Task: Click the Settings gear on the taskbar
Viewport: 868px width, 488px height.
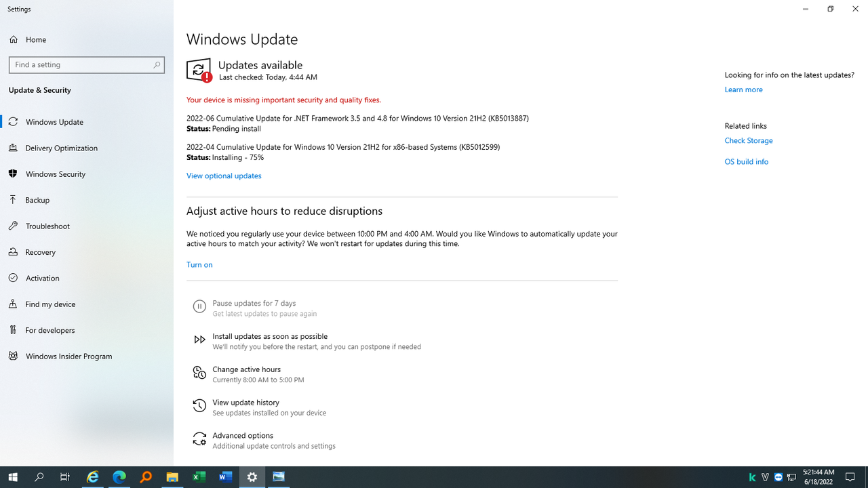Action: pyautogui.click(x=252, y=477)
